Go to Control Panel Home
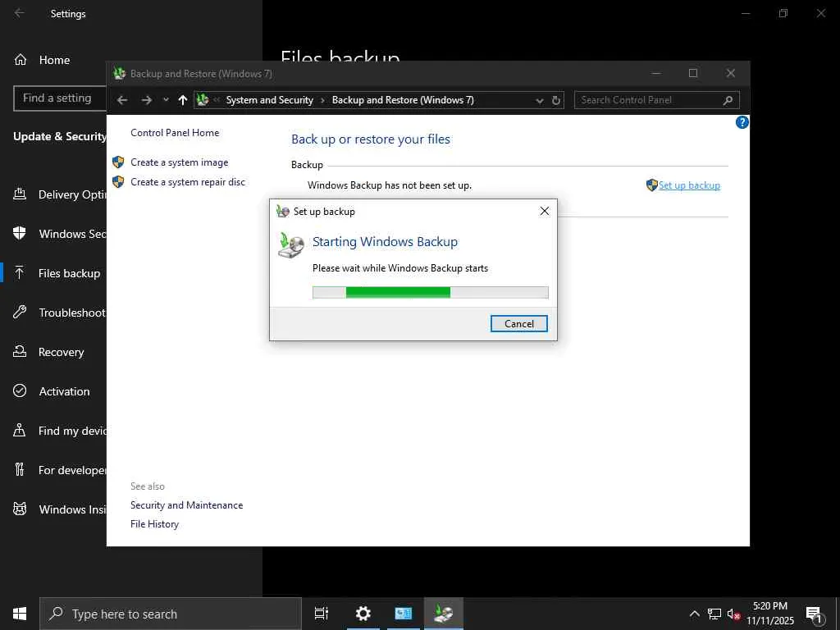This screenshot has height=630, width=840. [x=175, y=133]
